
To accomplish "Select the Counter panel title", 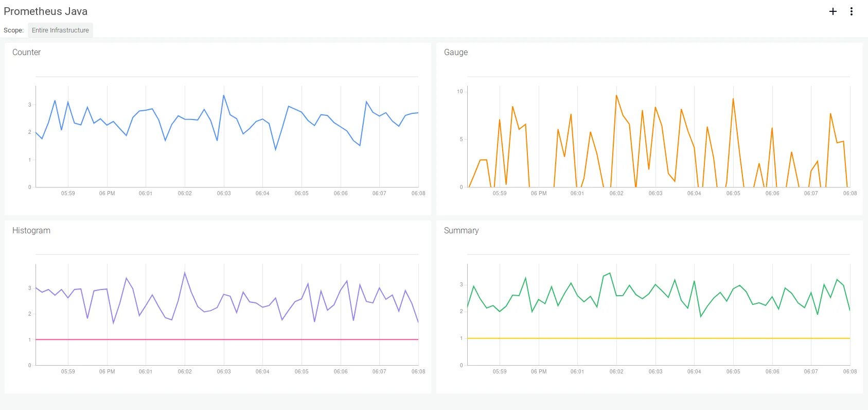I will [x=26, y=52].
